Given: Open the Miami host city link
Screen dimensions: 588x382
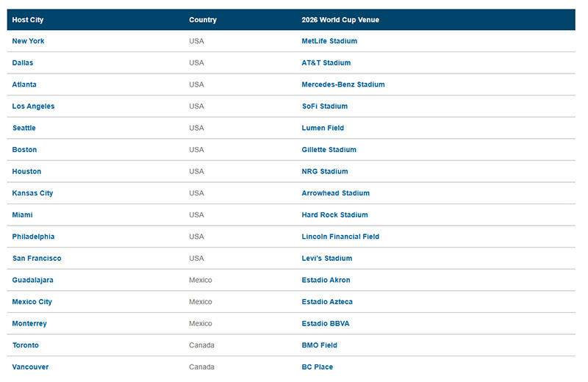Looking at the screenshot, I should [23, 215].
